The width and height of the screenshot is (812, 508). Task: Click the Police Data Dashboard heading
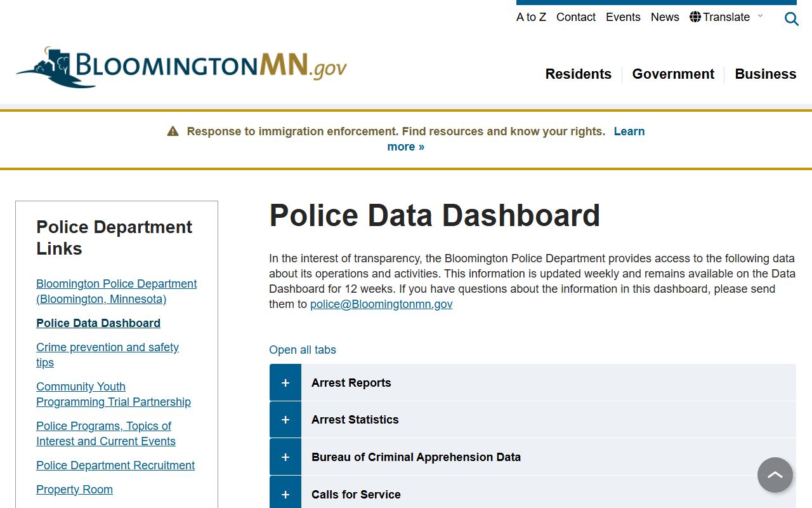coord(435,215)
